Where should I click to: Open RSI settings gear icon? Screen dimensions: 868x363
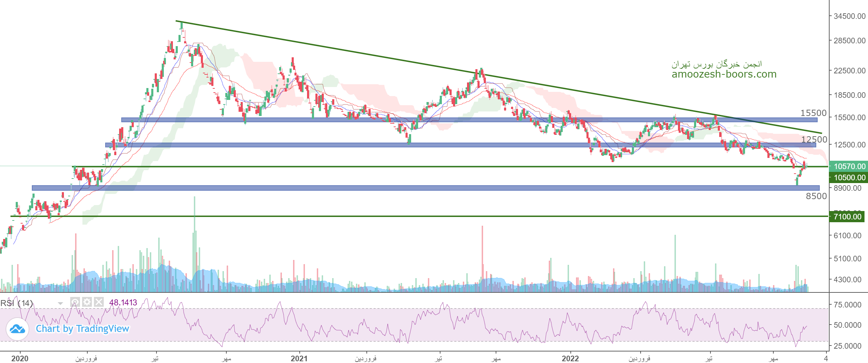(x=87, y=302)
